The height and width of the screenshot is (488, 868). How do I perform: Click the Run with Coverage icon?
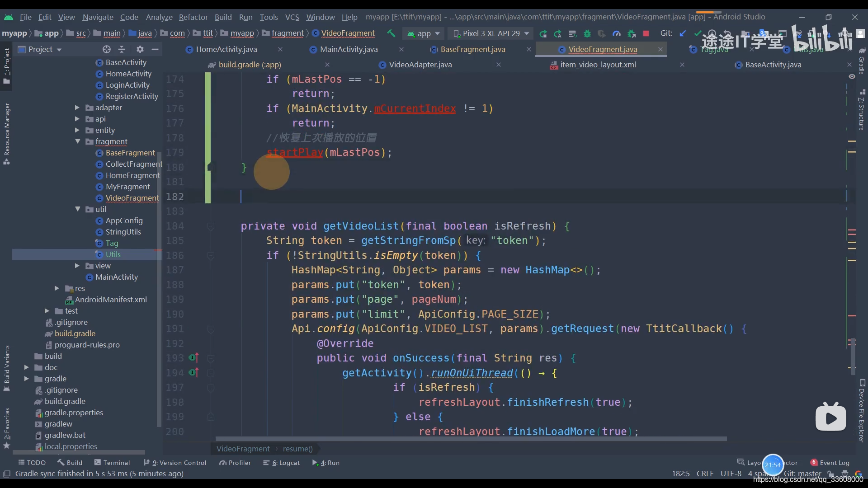[602, 33]
